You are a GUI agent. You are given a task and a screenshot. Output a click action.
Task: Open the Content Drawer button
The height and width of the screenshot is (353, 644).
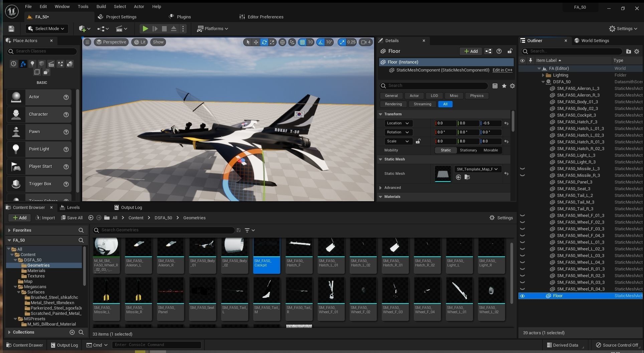(25, 345)
